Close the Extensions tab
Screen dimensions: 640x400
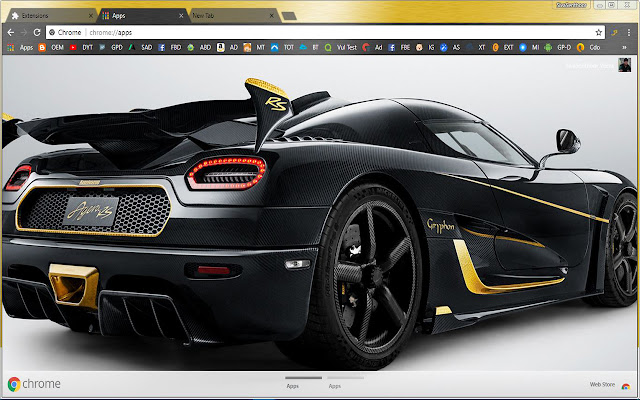coord(91,16)
